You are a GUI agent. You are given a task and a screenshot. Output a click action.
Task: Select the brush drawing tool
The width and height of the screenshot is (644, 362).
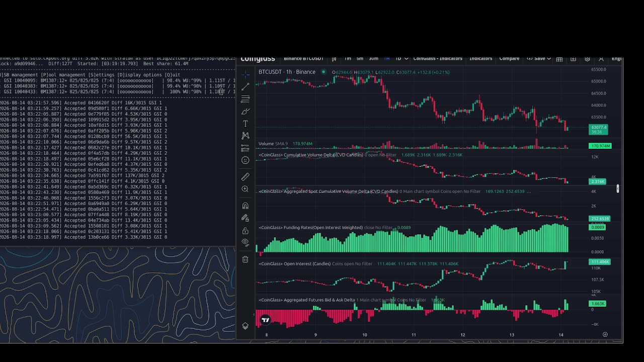click(x=245, y=111)
